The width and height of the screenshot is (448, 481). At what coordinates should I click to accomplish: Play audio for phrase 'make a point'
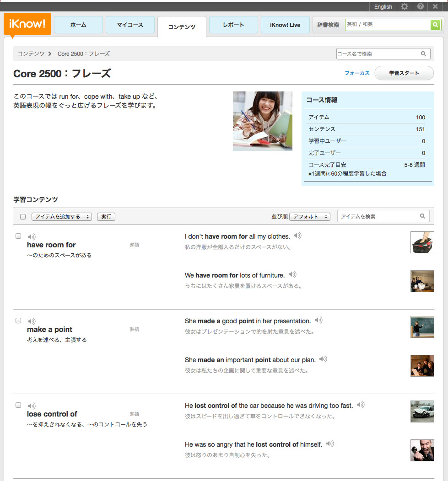tap(31, 321)
